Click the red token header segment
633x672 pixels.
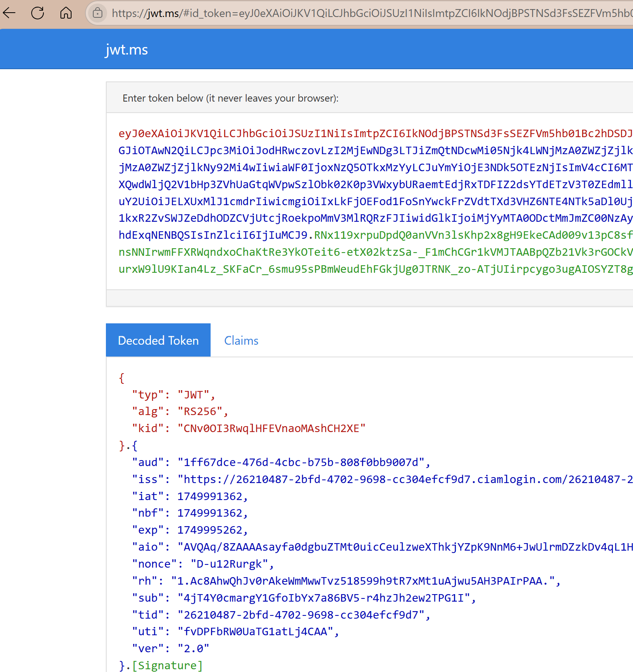pyautogui.click(x=376, y=134)
